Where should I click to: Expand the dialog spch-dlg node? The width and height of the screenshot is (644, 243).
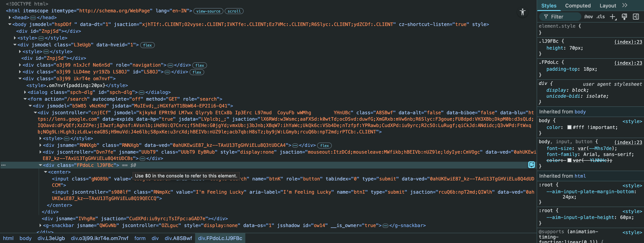pos(25,92)
